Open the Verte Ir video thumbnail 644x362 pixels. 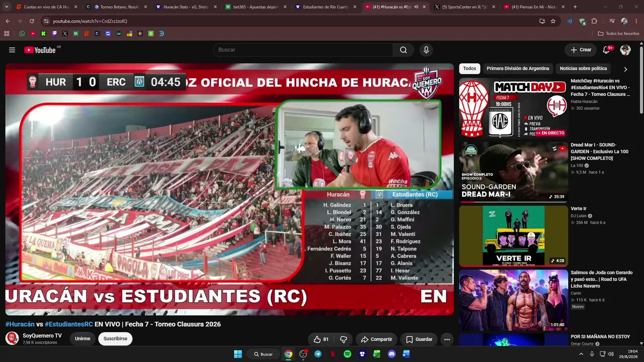pyautogui.click(x=513, y=236)
